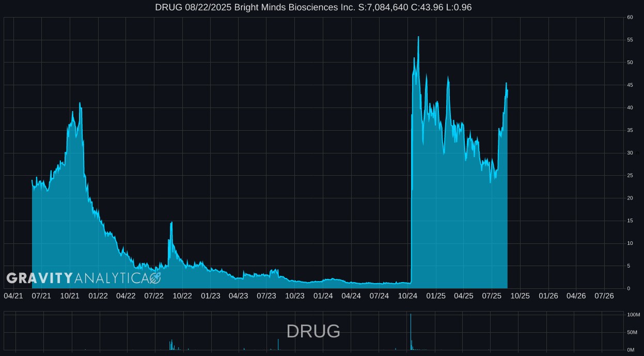Viewport: 644px width, 356px height.
Task: Click the 10/21 date axis label
Action: click(70, 296)
